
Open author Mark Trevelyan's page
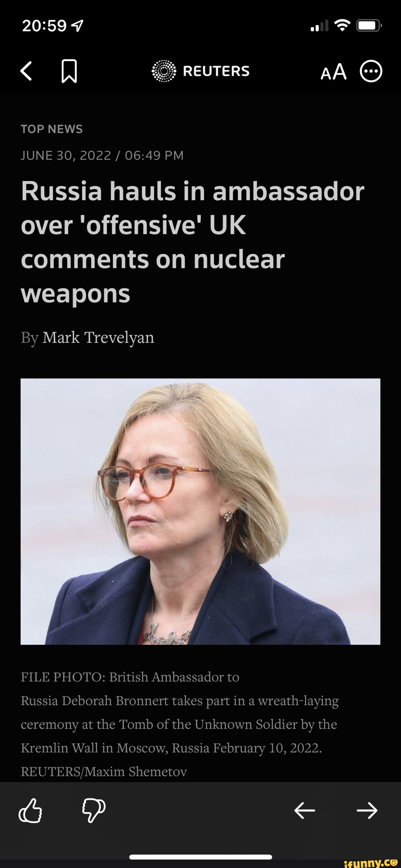tap(98, 337)
